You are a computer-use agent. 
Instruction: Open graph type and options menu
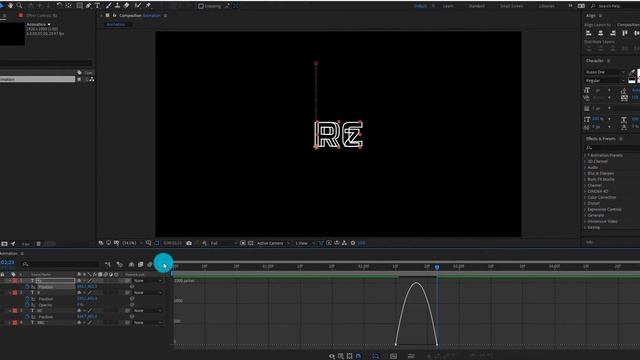pos(341,356)
